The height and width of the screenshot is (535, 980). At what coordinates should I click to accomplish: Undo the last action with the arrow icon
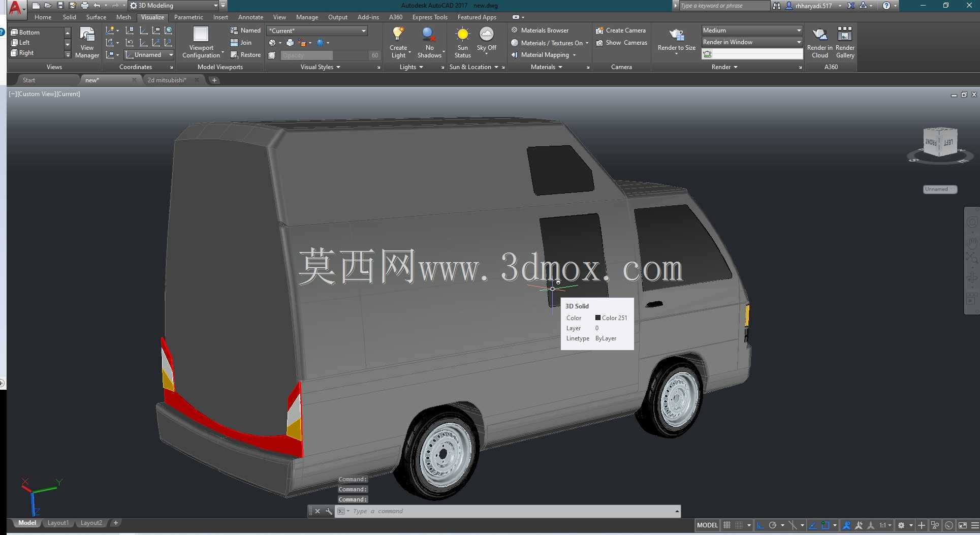pyautogui.click(x=97, y=6)
